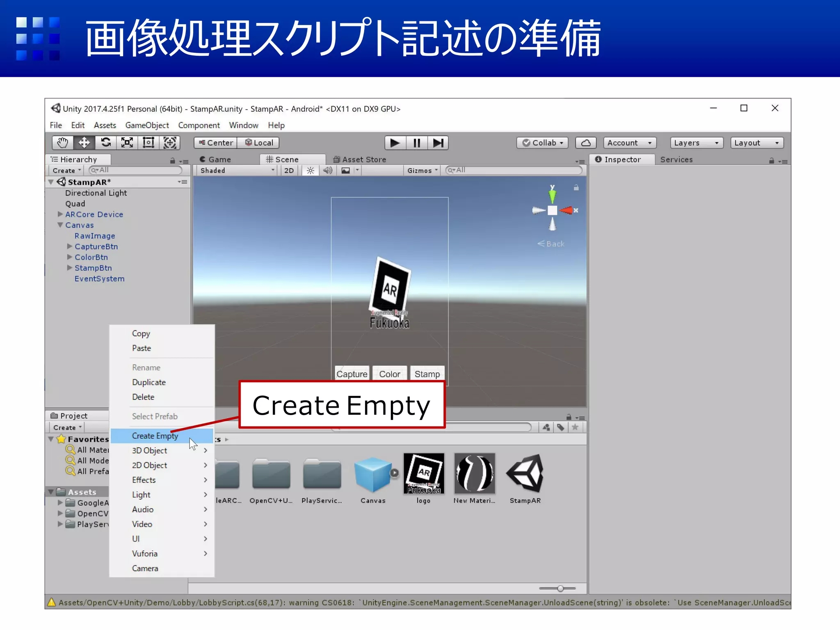The height and width of the screenshot is (630, 840).
Task: Lock the Inspector panel
Action: coord(772,161)
